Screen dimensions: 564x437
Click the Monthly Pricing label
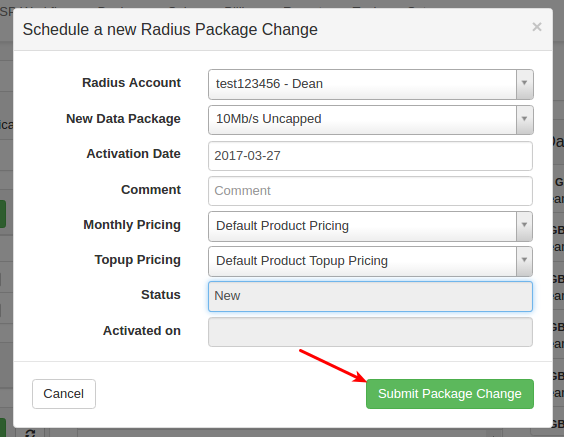132,225
